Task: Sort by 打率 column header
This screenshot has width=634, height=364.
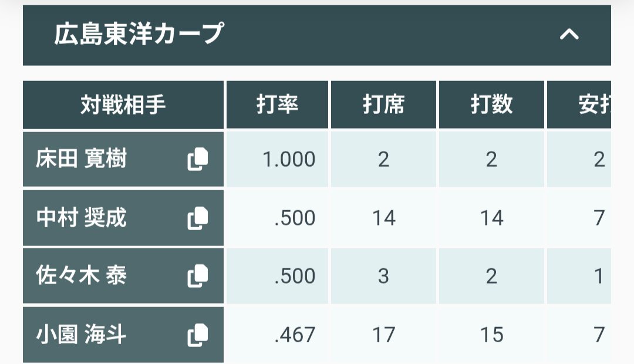Action: click(278, 105)
